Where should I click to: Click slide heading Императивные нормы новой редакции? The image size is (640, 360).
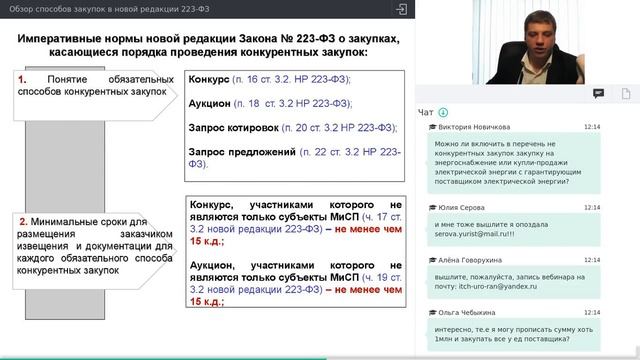click(x=208, y=45)
